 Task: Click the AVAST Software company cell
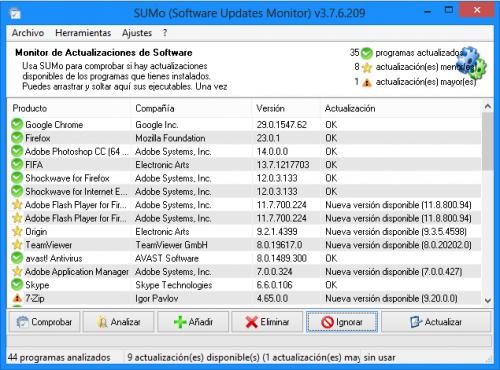(167, 258)
